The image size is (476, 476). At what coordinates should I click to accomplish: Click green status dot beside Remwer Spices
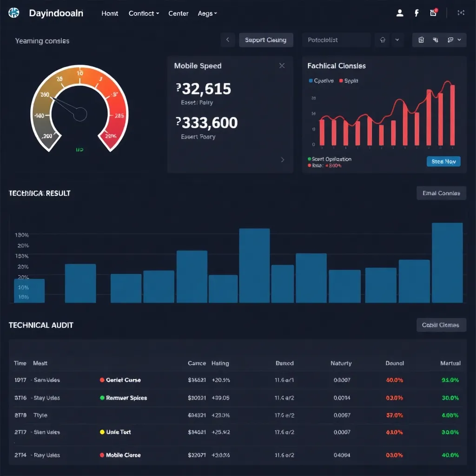tap(102, 398)
